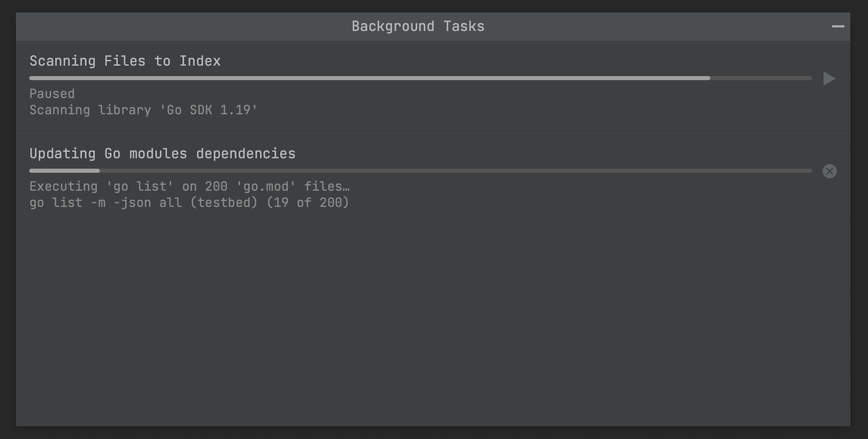Minimize the Background Tasks window
Viewport: 868px width, 439px height.
[x=837, y=27]
